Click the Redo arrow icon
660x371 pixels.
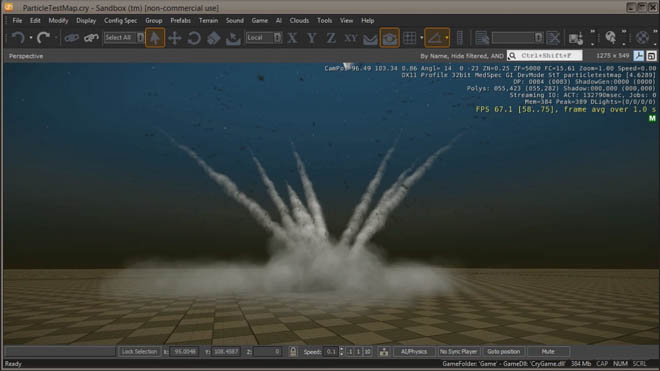click(x=43, y=38)
